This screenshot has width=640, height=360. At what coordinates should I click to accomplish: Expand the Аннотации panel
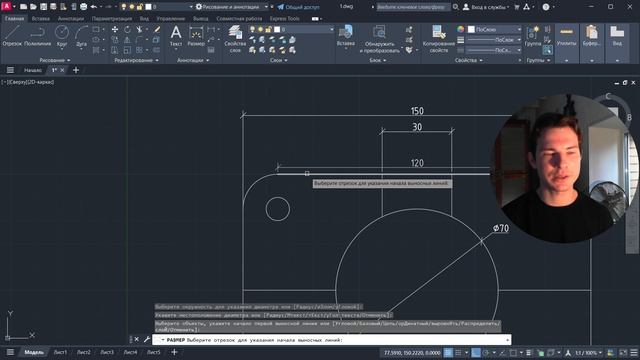coord(193,60)
